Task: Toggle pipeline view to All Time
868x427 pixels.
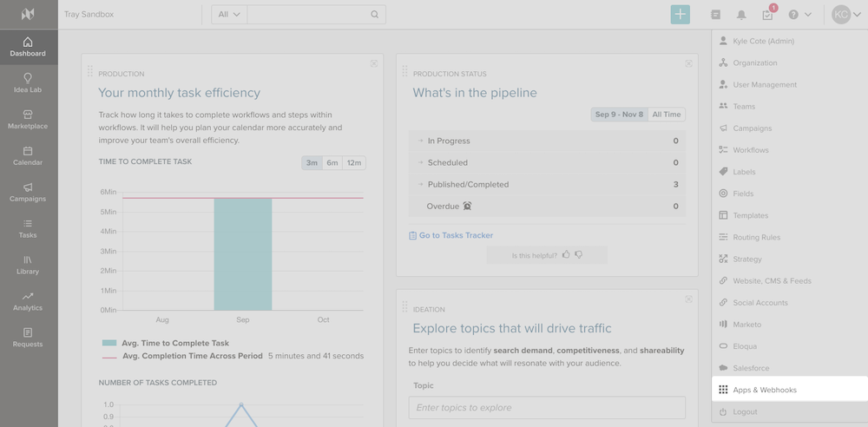Action: point(667,115)
